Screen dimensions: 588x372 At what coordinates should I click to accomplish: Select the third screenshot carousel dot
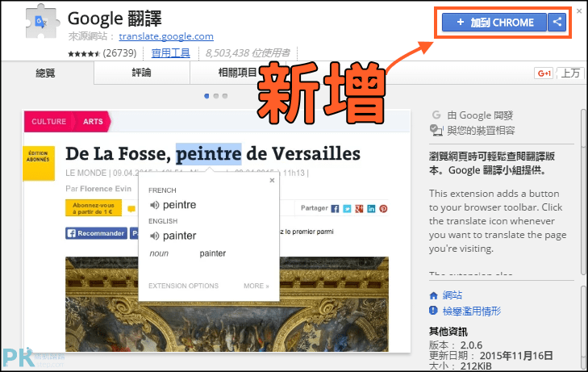click(x=225, y=96)
